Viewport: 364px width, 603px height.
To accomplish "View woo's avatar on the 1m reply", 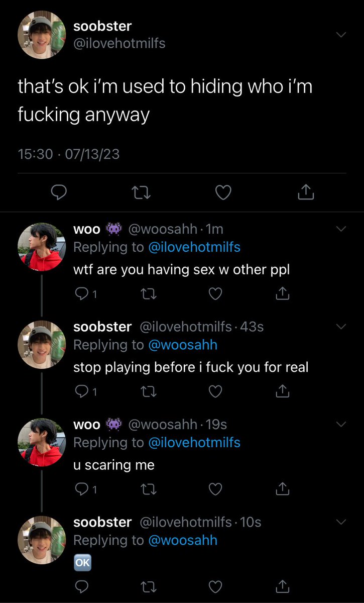I will coord(42,247).
